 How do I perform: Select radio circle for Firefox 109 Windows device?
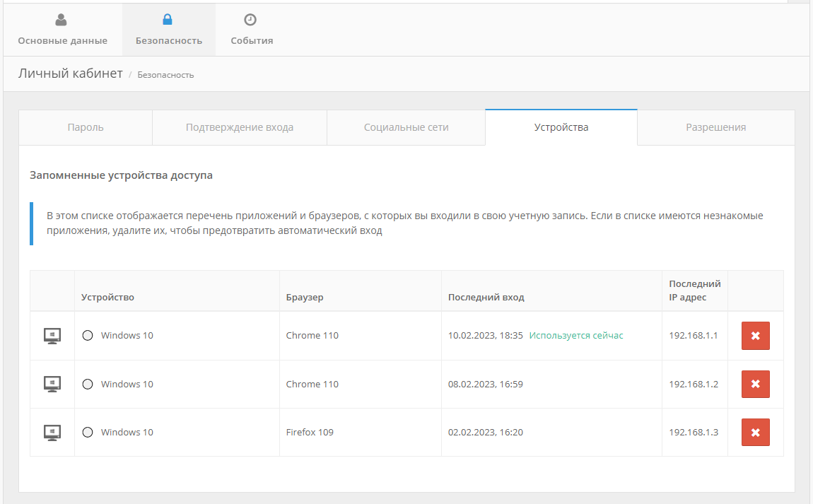[88, 432]
